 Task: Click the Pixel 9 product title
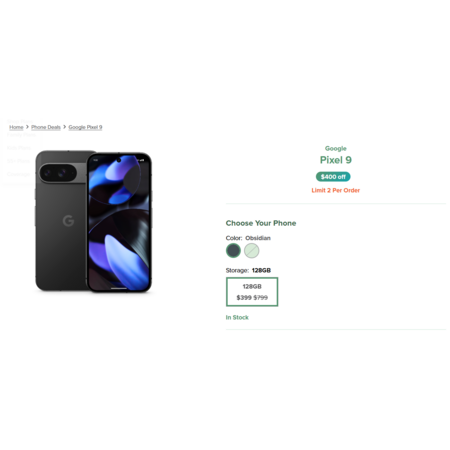point(336,160)
